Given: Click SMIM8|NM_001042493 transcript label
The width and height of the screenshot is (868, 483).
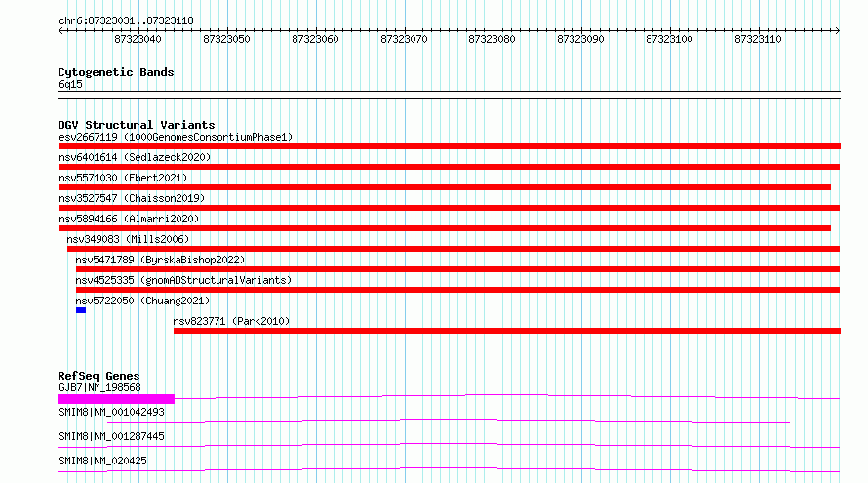Looking at the screenshot, I should 111,412.
